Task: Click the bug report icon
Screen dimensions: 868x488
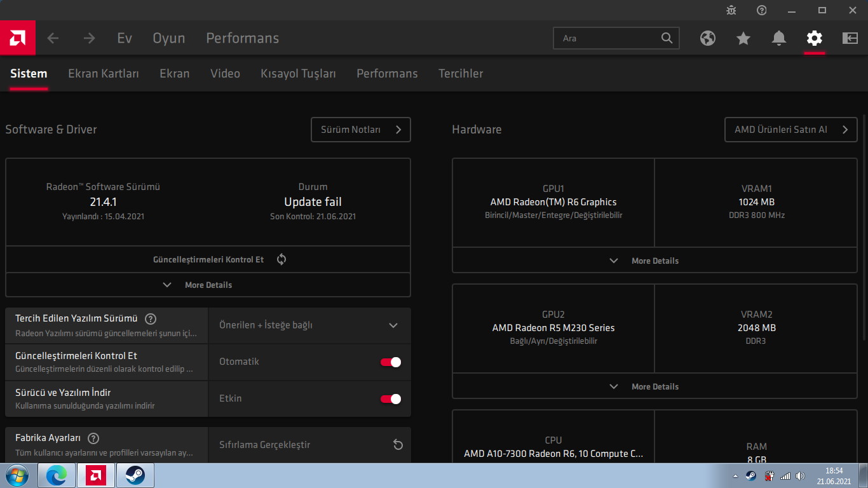Action: coord(731,10)
